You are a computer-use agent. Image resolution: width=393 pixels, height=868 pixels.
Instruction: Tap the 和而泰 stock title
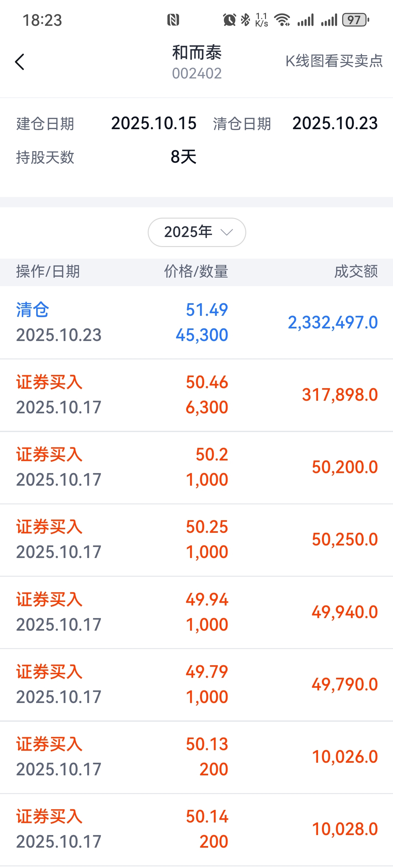click(197, 53)
